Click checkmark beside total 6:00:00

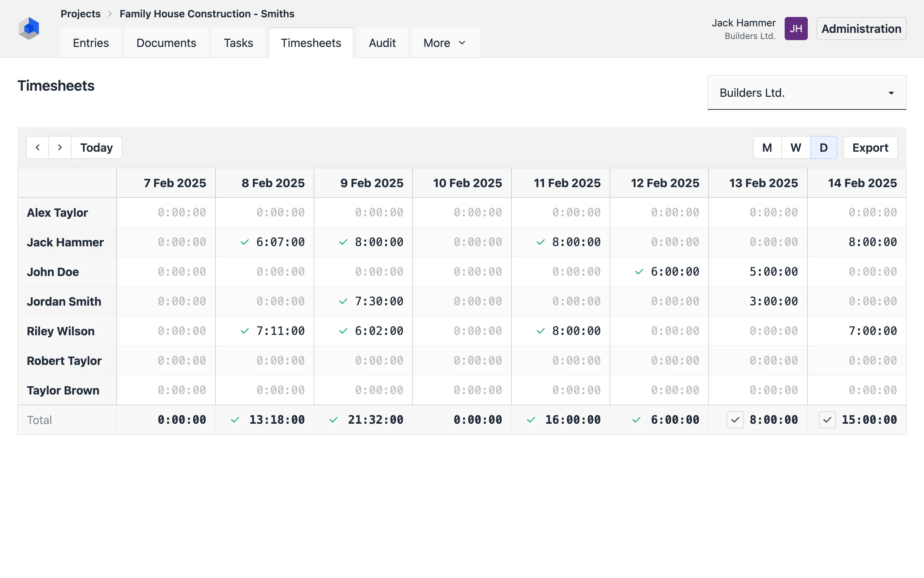click(636, 420)
